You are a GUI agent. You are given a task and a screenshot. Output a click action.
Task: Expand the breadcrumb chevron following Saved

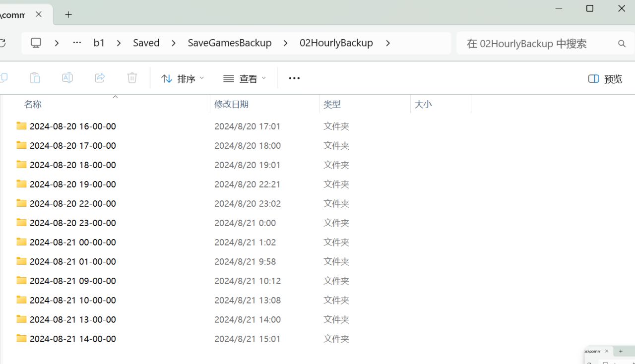pyautogui.click(x=174, y=43)
